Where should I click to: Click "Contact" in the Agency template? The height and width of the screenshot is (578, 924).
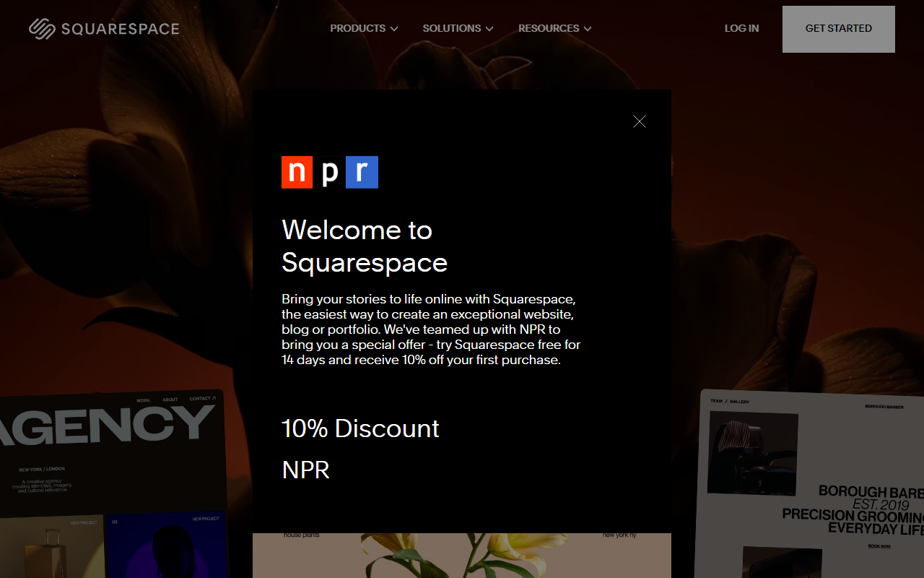(x=202, y=399)
